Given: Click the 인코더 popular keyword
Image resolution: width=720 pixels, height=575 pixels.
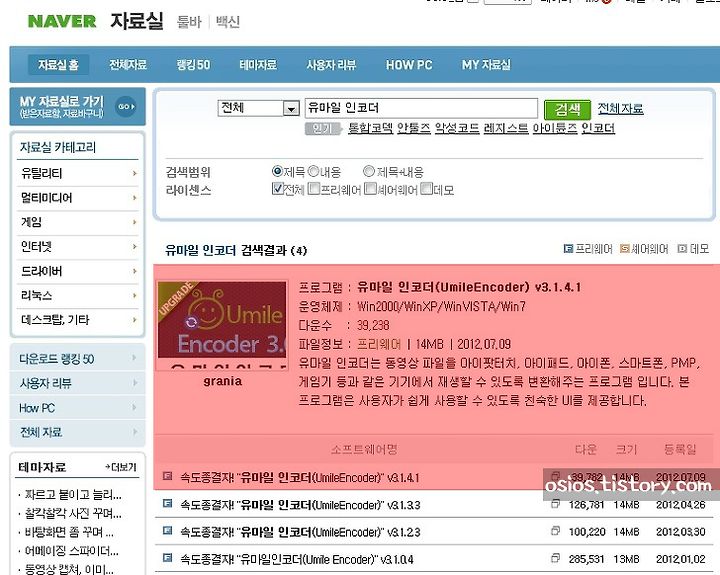Looking at the screenshot, I should (598, 128).
